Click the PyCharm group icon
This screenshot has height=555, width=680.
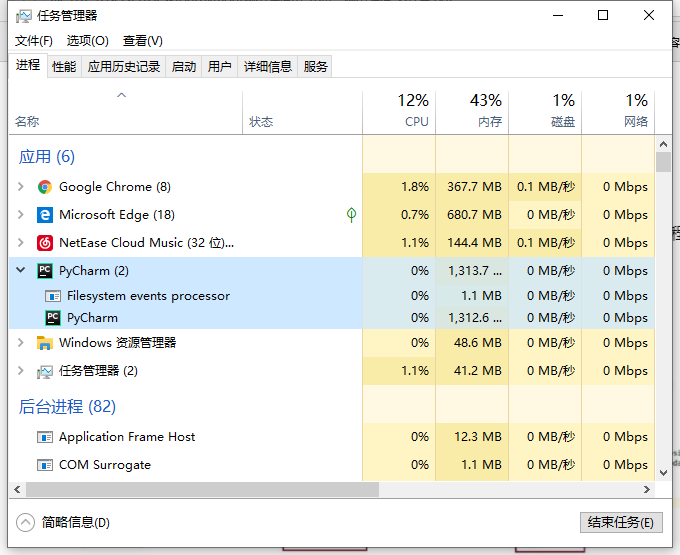45,271
